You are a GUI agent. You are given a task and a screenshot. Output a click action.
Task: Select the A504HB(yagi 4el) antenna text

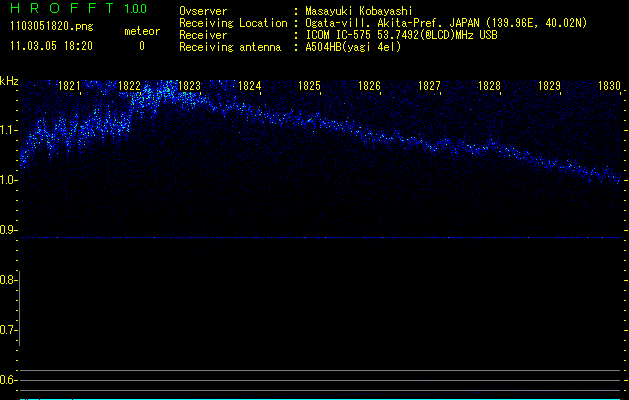tap(353, 47)
